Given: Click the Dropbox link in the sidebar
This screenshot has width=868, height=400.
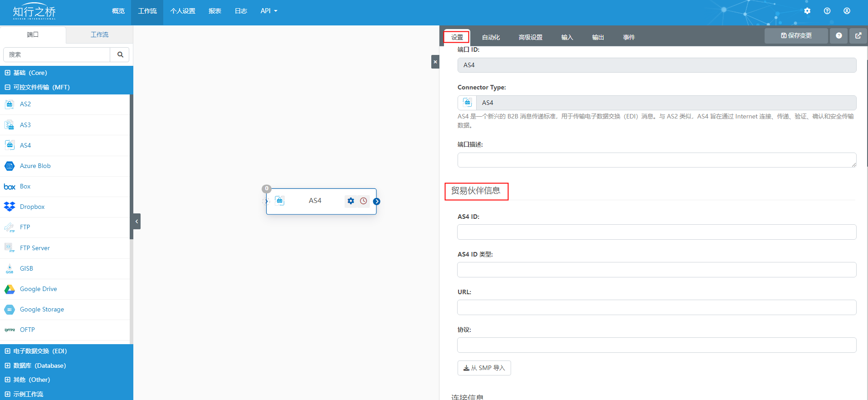Looking at the screenshot, I should click(32, 207).
